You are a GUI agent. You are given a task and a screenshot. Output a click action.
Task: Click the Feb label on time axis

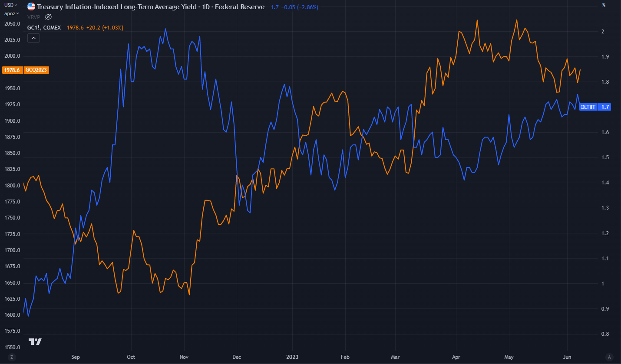pos(346,357)
